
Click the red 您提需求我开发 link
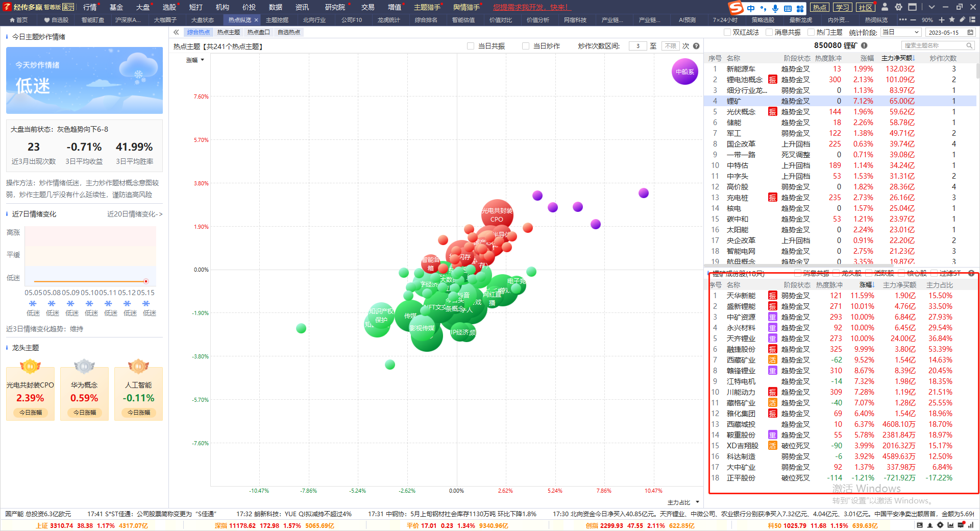coord(531,7)
